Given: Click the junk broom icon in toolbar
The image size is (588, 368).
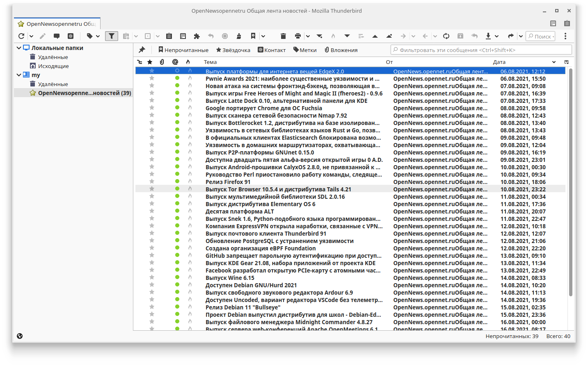Looking at the screenshot, I should (x=239, y=36).
